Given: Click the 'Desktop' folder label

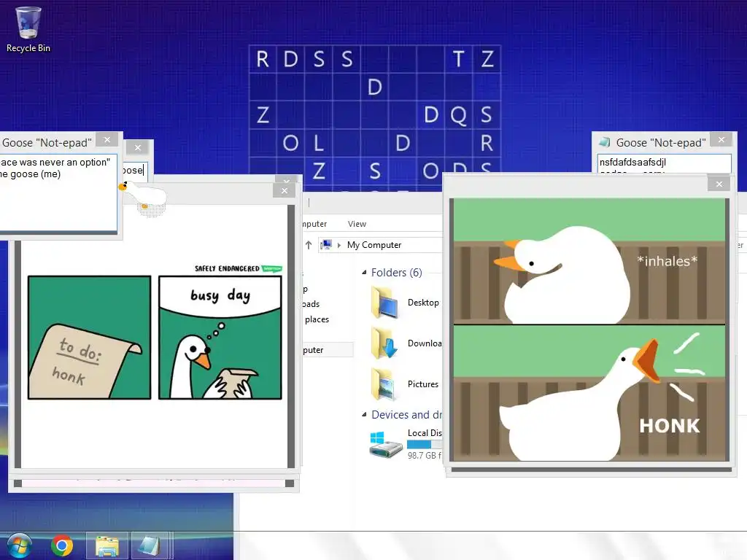Looking at the screenshot, I should (423, 303).
